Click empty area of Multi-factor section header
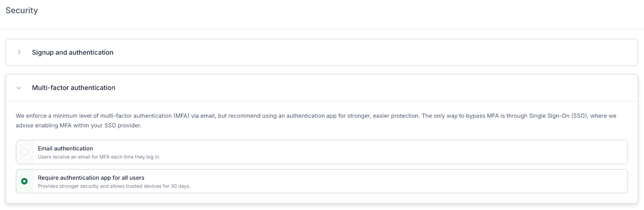644x210 pixels. tap(362, 87)
